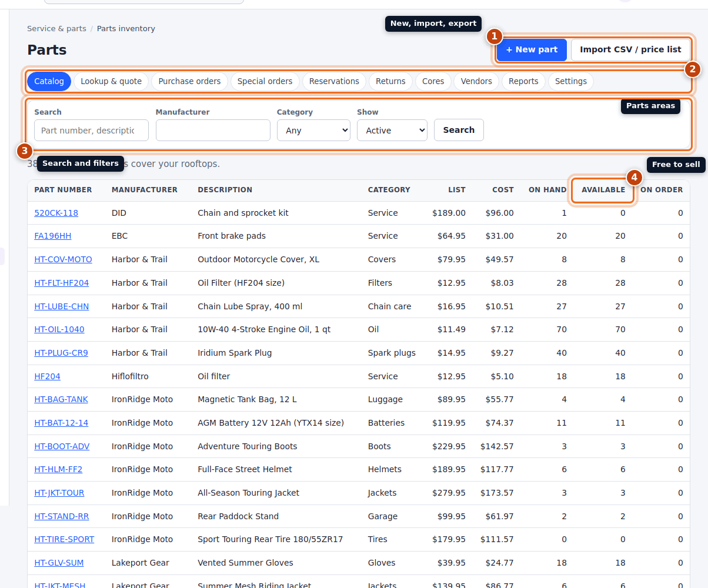Expand the Category dropdown
Screen dimensions: 708x588
coord(313,131)
